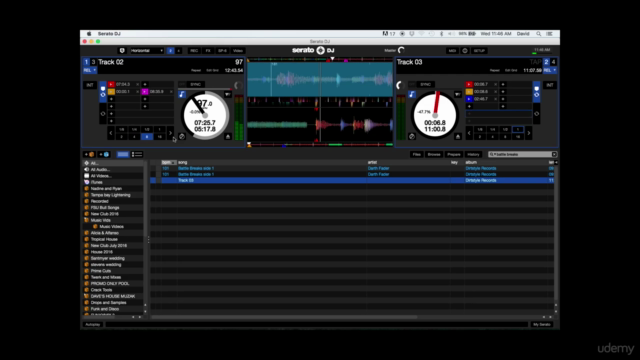Click the round icon between MIDI and SETUP
Screen dimensions: 640x360
click(x=465, y=51)
